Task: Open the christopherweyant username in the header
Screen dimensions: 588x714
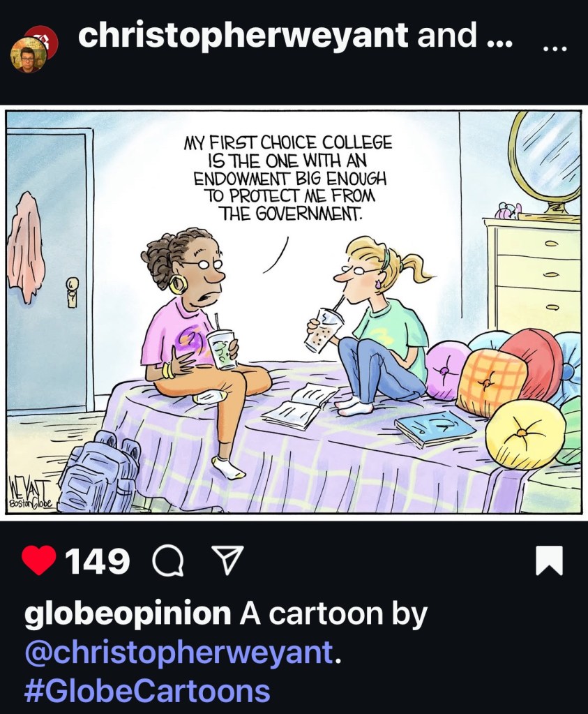Action: point(243,36)
